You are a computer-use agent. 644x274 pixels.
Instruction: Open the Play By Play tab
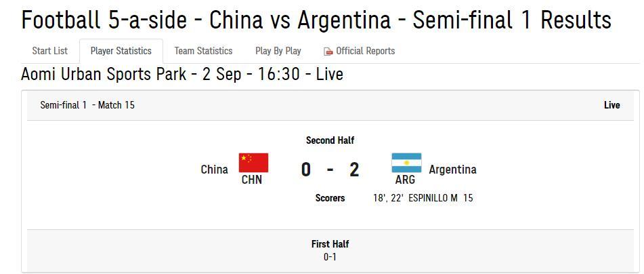(x=278, y=51)
